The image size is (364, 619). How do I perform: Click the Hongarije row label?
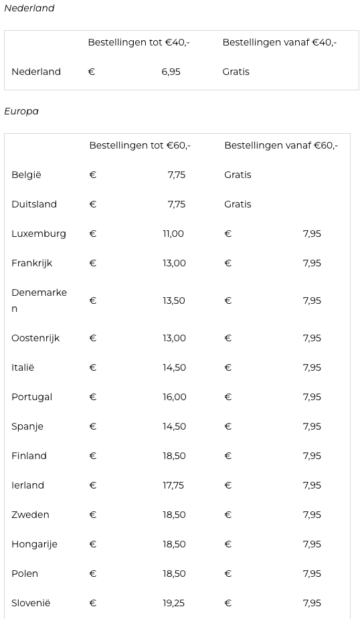click(34, 545)
